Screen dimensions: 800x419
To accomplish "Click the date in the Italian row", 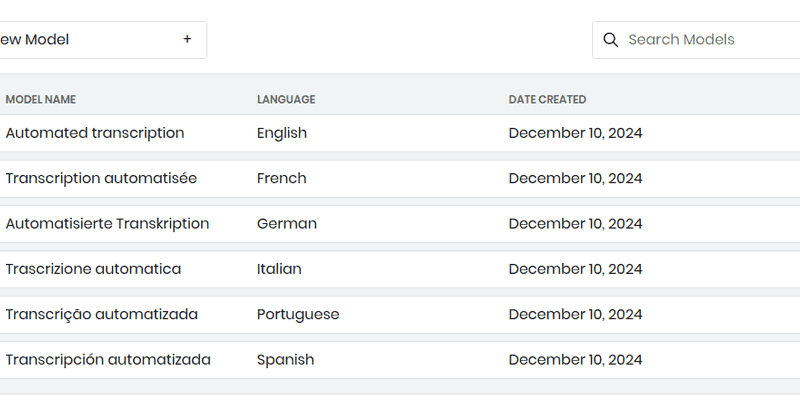I will (576, 269).
